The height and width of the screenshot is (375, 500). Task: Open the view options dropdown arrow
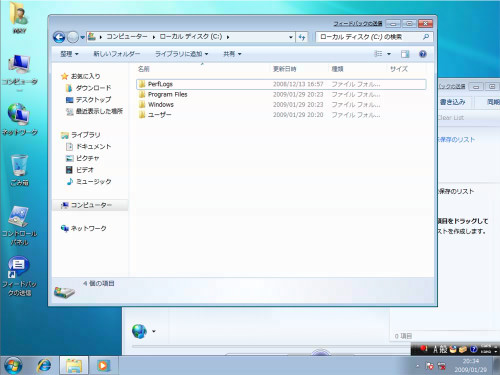tap(389, 54)
